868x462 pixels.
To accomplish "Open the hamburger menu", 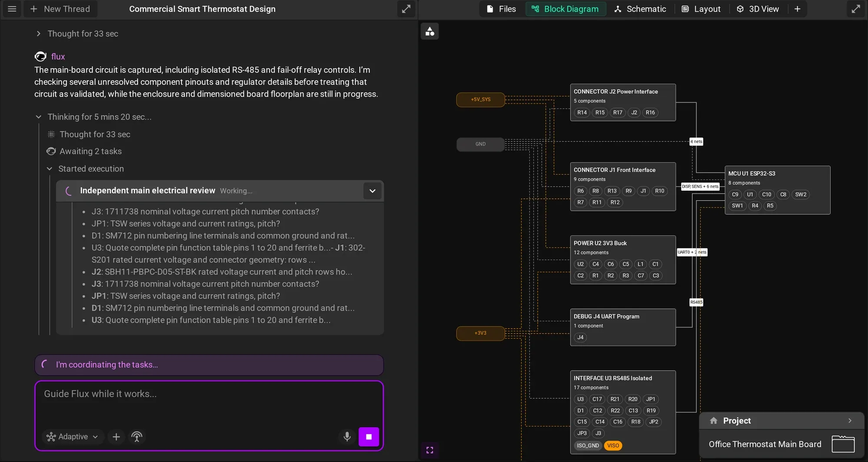I will 12,9.
